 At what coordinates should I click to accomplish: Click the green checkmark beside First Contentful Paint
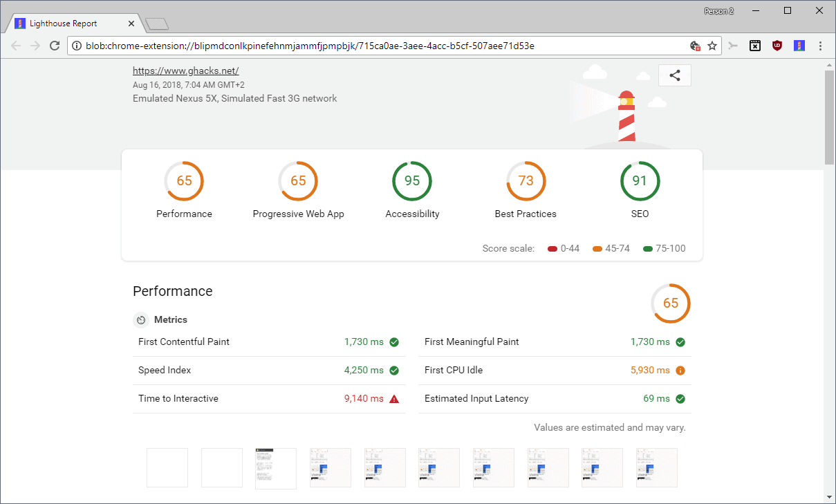click(393, 342)
